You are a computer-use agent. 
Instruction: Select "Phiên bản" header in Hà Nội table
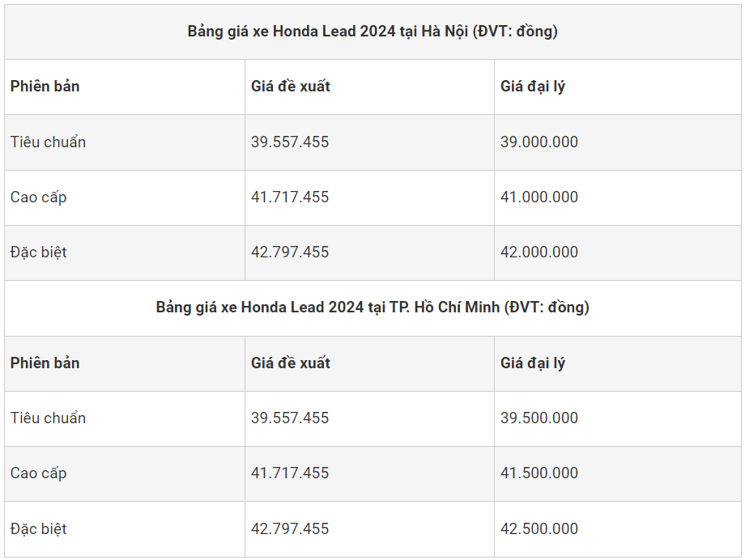point(45,87)
